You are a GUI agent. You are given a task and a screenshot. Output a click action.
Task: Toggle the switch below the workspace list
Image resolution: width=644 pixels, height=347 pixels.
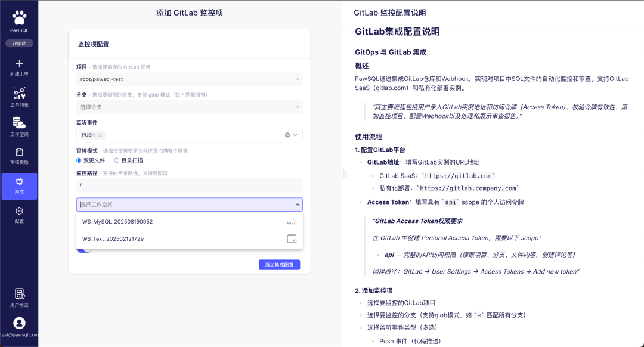tap(84, 250)
